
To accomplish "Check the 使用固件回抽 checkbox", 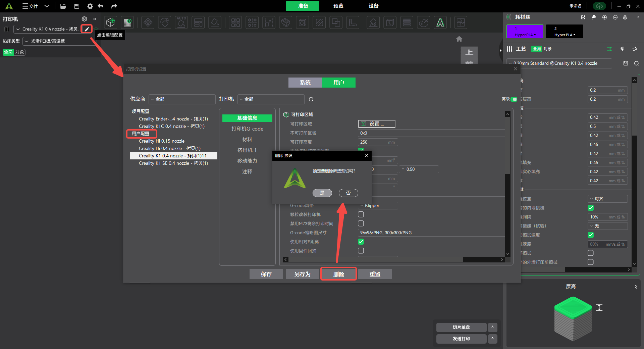I will coord(361,251).
